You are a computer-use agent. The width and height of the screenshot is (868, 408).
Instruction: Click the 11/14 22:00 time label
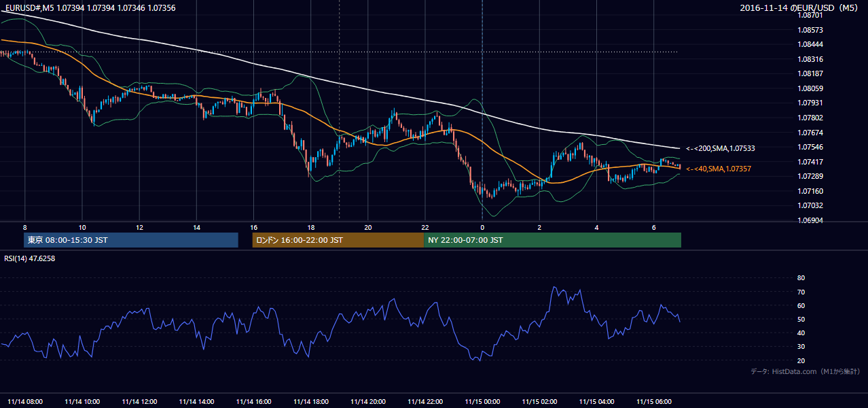(425, 401)
